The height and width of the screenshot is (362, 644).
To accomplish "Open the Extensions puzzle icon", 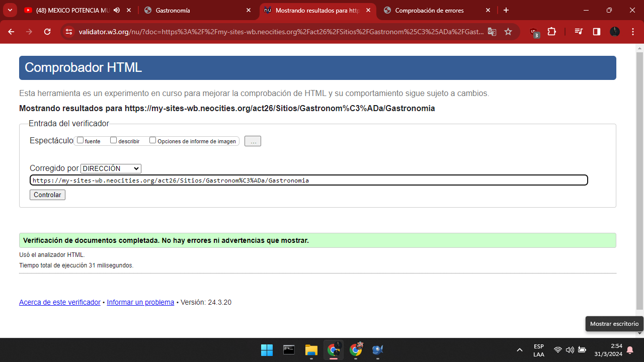I will pos(551,32).
